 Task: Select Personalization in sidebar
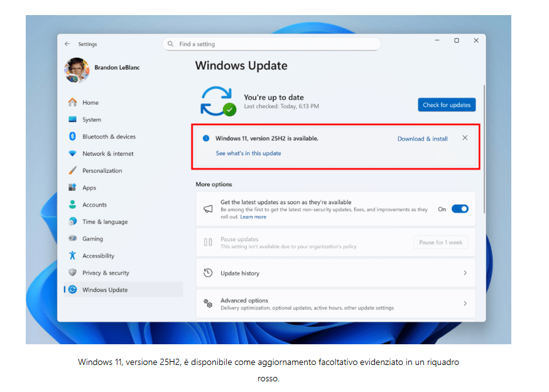[123, 171]
